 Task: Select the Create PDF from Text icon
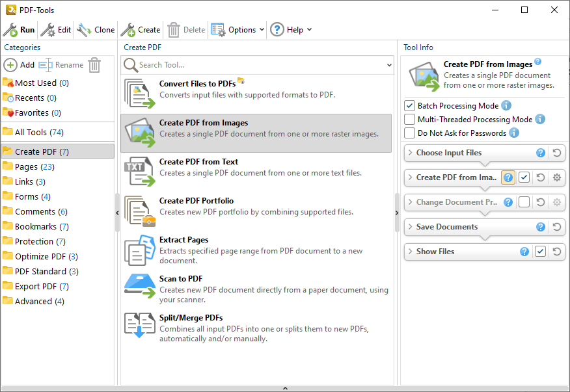pos(140,172)
